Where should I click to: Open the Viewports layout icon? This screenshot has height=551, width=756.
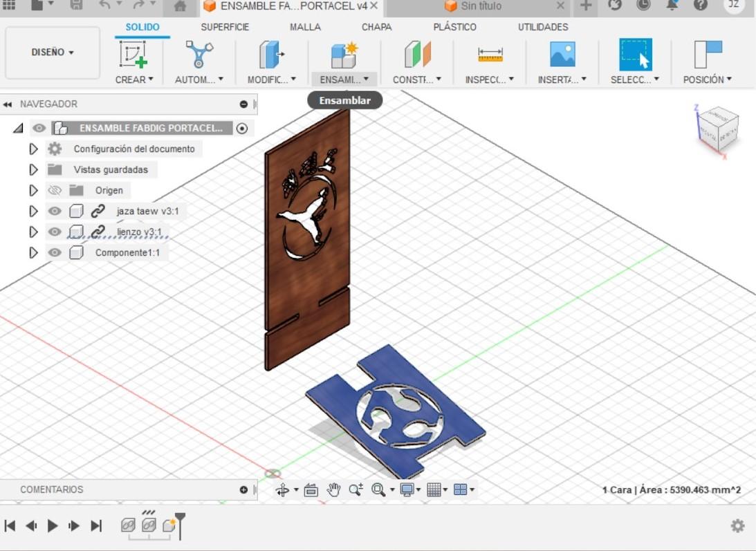point(461,489)
